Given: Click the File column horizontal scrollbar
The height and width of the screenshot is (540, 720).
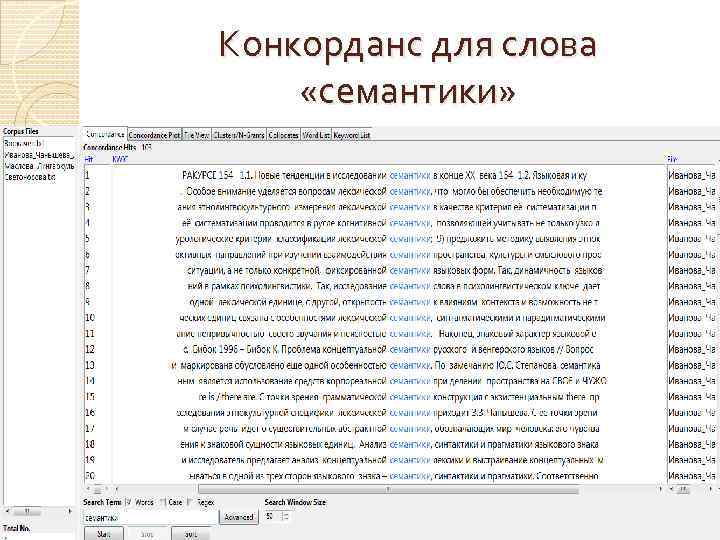Looking at the screenshot, I should pyautogui.click(x=692, y=489).
